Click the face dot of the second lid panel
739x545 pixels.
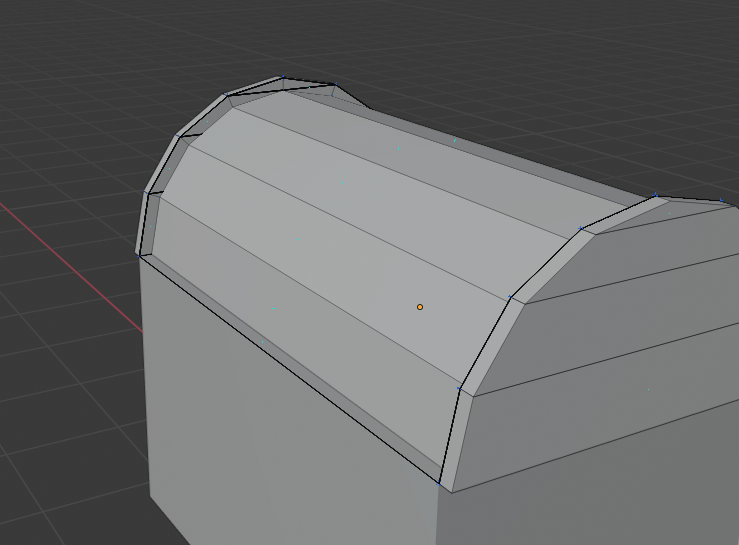tap(298, 239)
